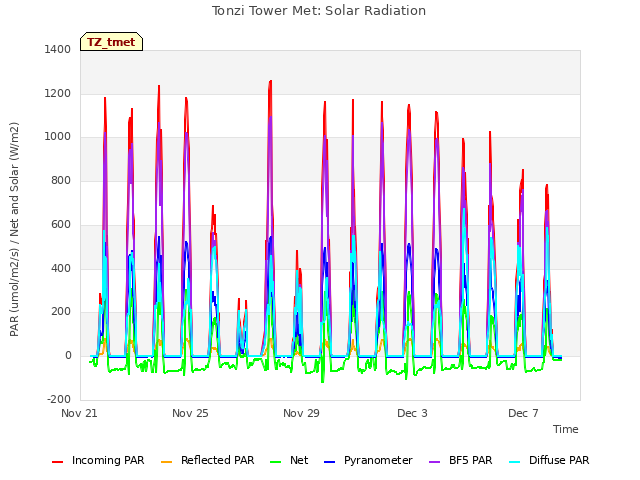Click the orange Reflected PAR legend swatch
The width and height of the screenshot is (640, 480).
pyautogui.click(x=167, y=462)
